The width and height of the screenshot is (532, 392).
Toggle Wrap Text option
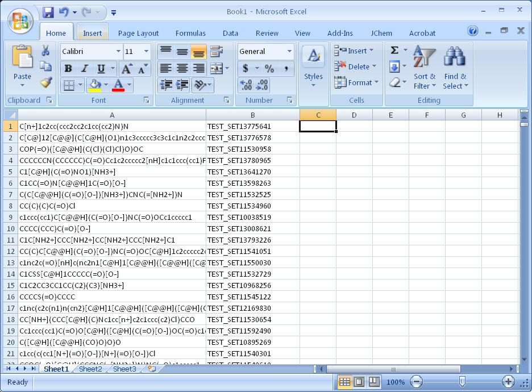216,51
